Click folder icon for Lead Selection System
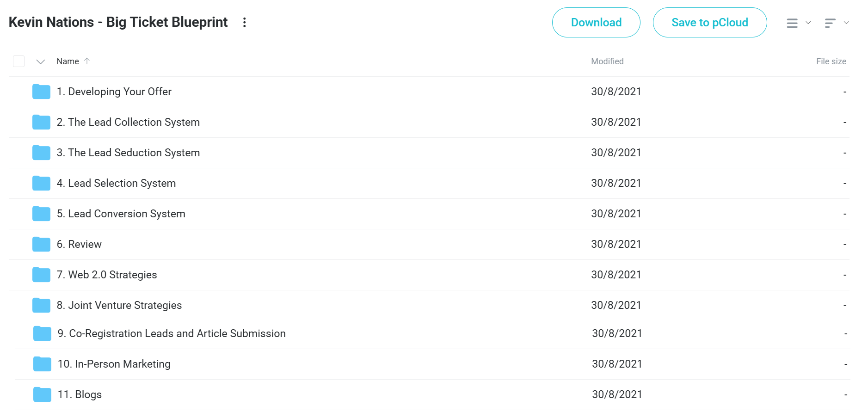868x412 pixels. pyautogui.click(x=42, y=183)
